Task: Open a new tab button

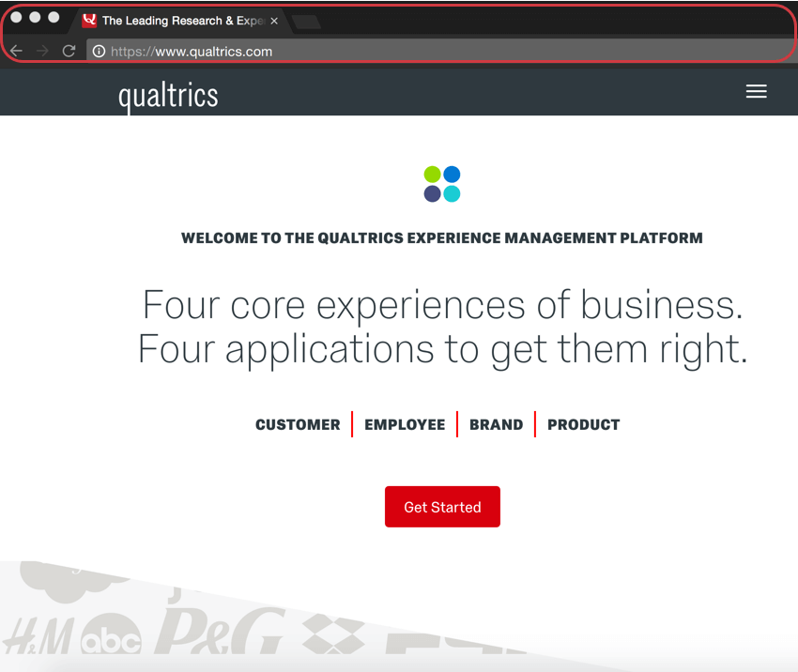Action: [x=306, y=22]
